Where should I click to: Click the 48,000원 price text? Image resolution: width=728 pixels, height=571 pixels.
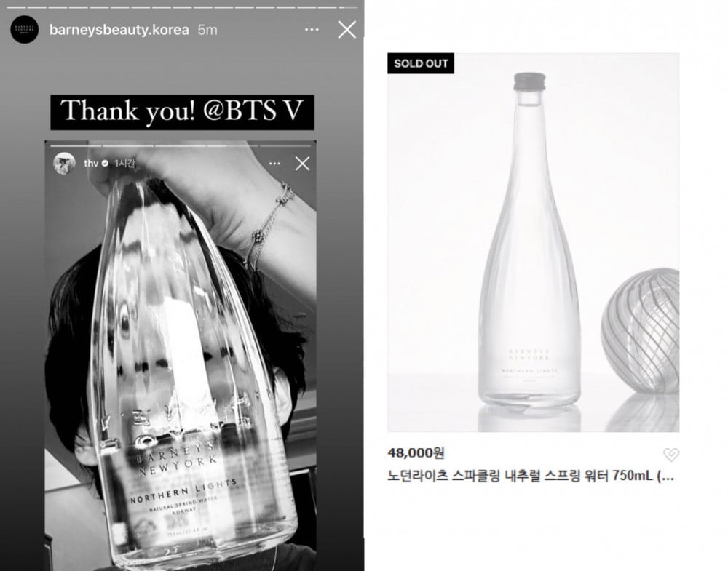coord(416,452)
